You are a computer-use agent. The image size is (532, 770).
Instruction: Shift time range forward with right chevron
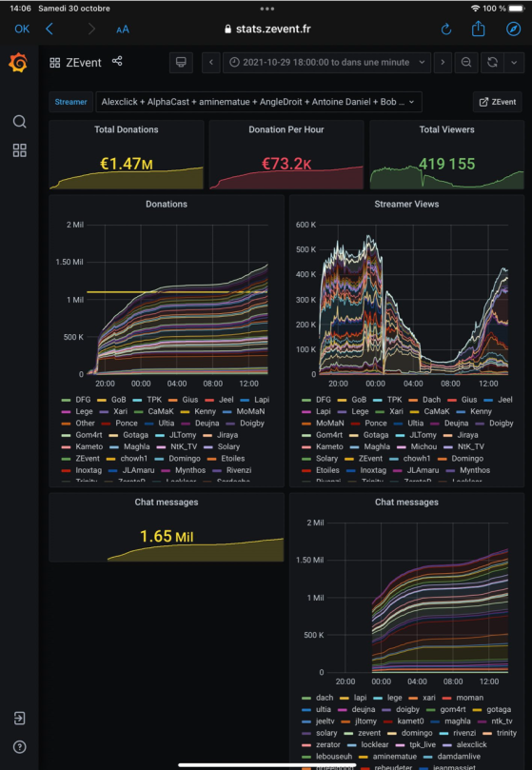coord(443,63)
